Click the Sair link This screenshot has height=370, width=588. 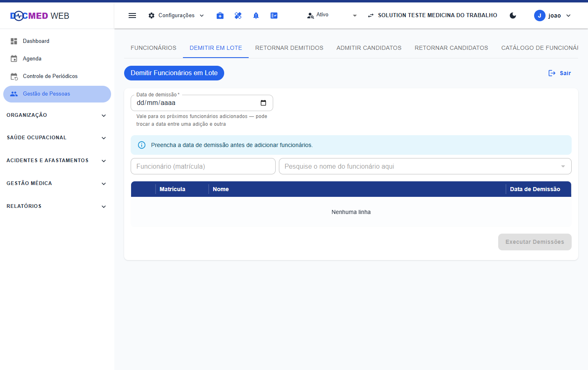tap(560, 73)
